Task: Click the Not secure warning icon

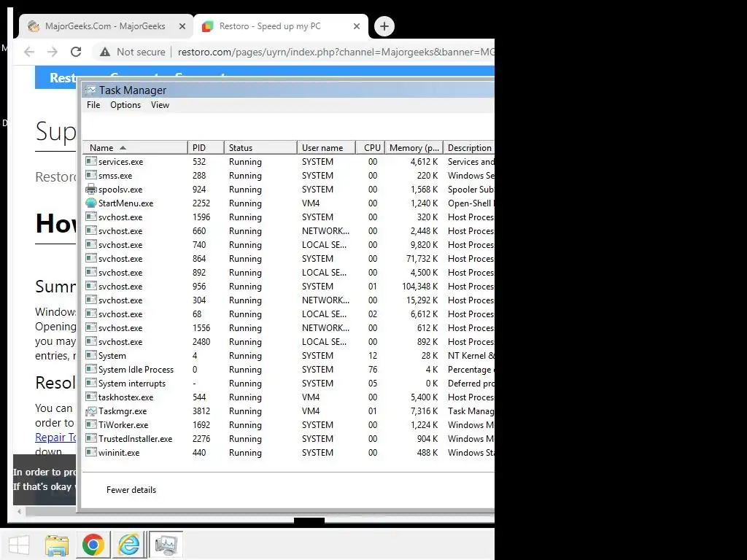Action: tap(105, 52)
